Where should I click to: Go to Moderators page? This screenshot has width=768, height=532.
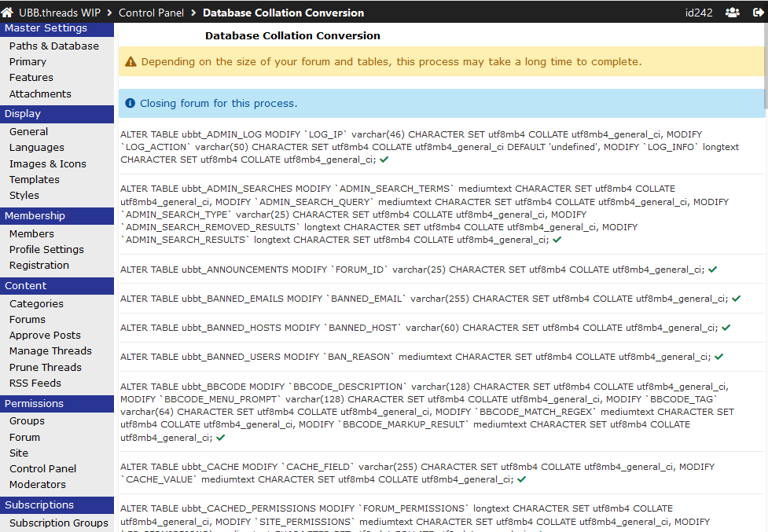[x=37, y=485]
